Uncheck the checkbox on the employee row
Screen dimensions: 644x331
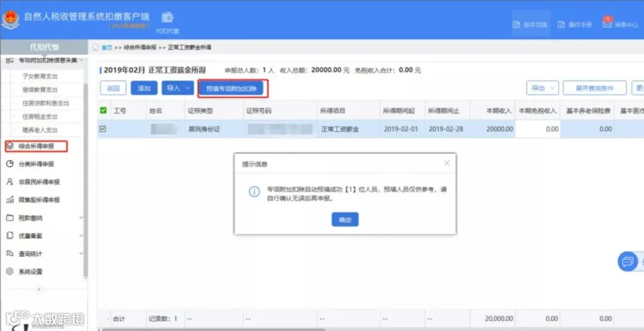coord(103,129)
